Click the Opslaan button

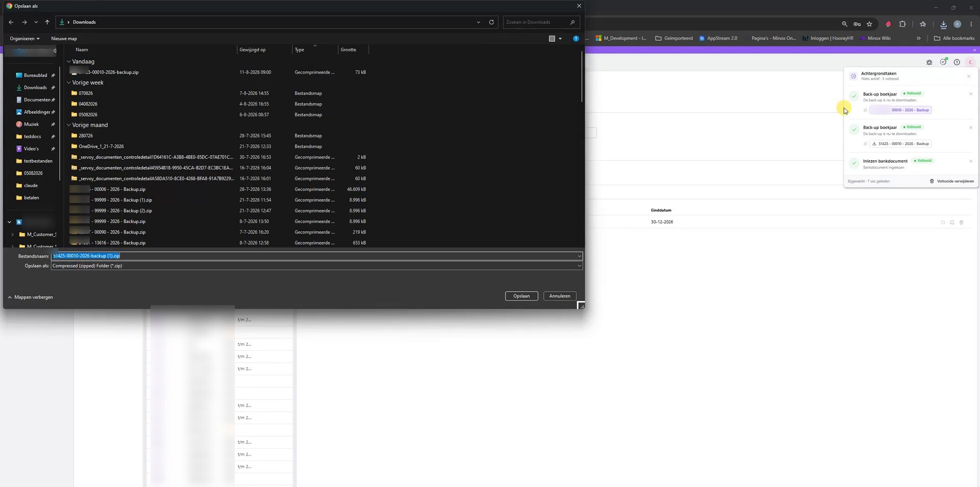tap(521, 296)
